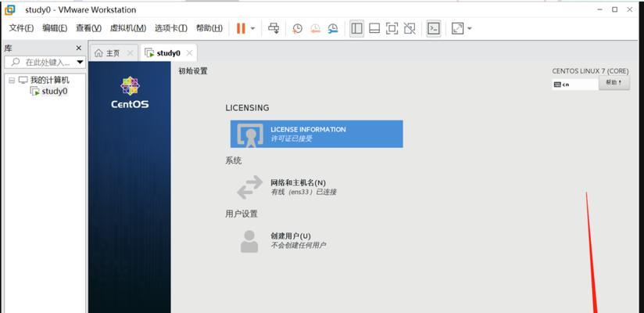Viewport: 644px width, 313px height.
Task: Close the 主页 tab
Action: pos(131,53)
